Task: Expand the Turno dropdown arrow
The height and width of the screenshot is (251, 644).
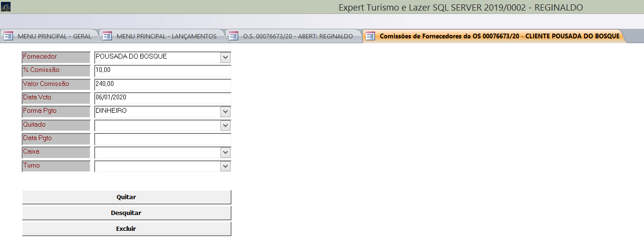Action: [x=225, y=166]
